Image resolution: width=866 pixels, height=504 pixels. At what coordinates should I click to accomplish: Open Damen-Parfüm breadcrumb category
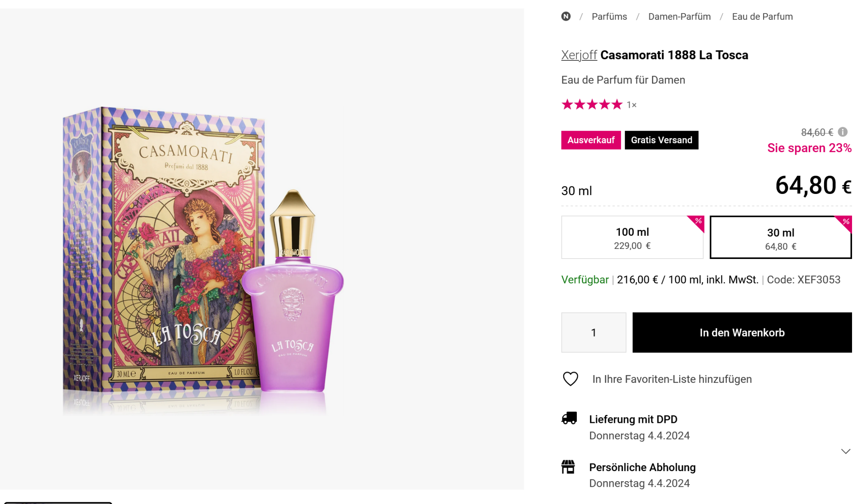(679, 16)
